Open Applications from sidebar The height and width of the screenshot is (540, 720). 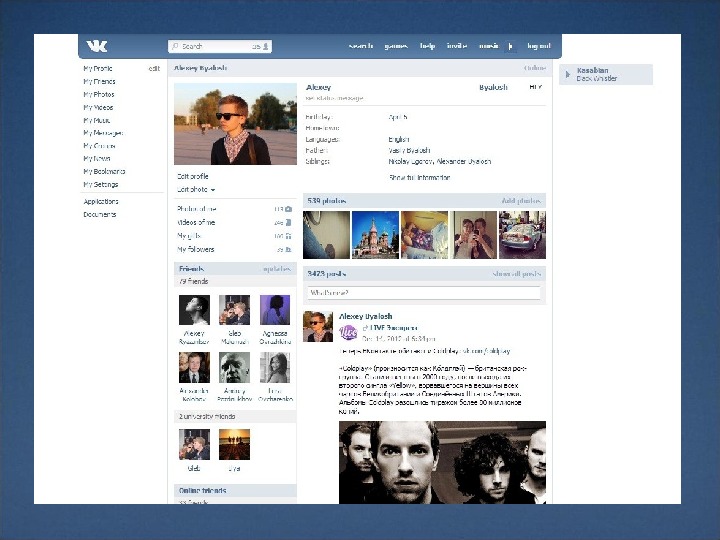(x=101, y=201)
